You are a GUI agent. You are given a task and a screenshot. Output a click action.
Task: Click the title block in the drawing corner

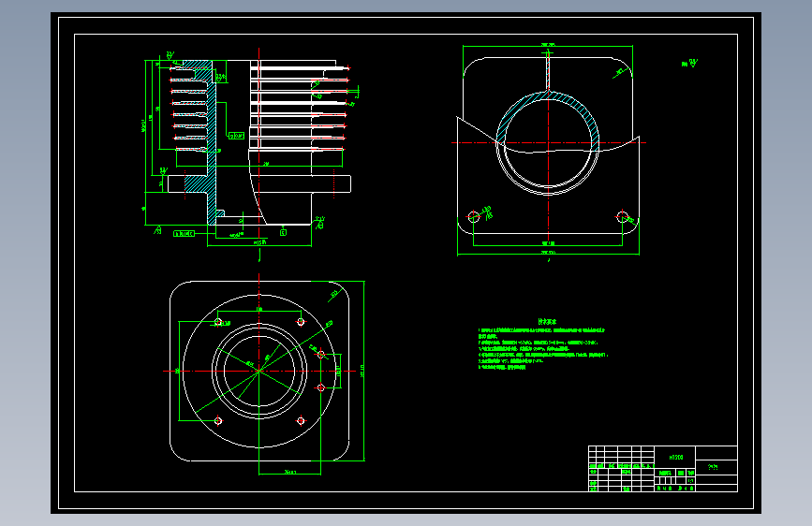click(x=662, y=469)
